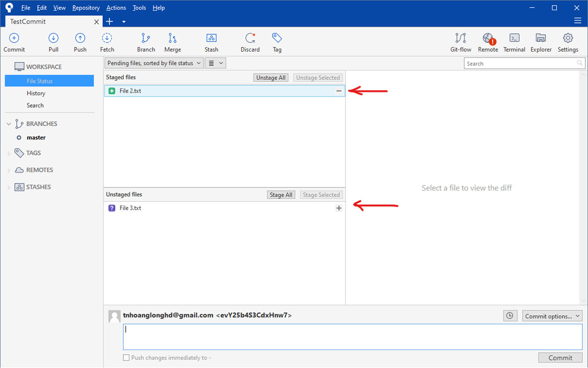Click Unstage Selected button
This screenshot has width=588, height=368.
[x=318, y=78]
